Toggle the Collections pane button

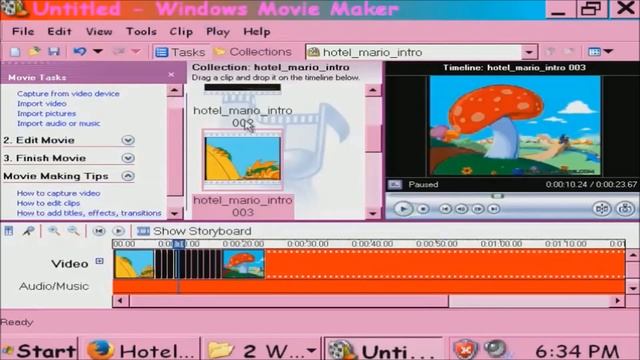[253, 52]
